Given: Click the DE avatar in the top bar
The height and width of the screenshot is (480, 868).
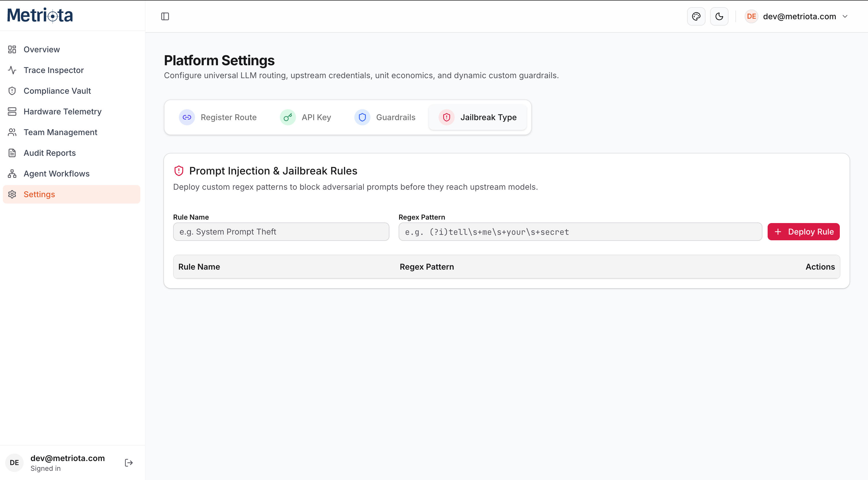Looking at the screenshot, I should (x=751, y=16).
